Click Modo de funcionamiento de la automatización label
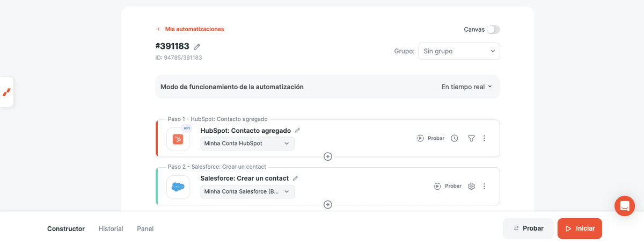644x243 pixels. coord(232,87)
